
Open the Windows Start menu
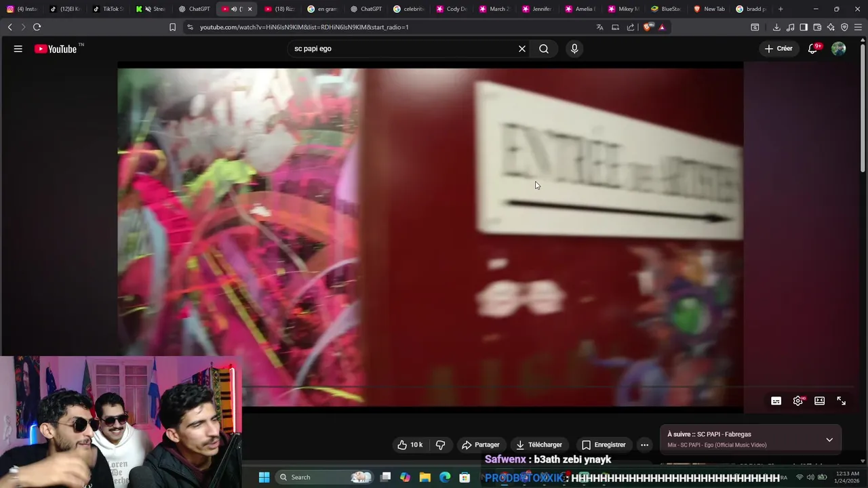[264, 477]
